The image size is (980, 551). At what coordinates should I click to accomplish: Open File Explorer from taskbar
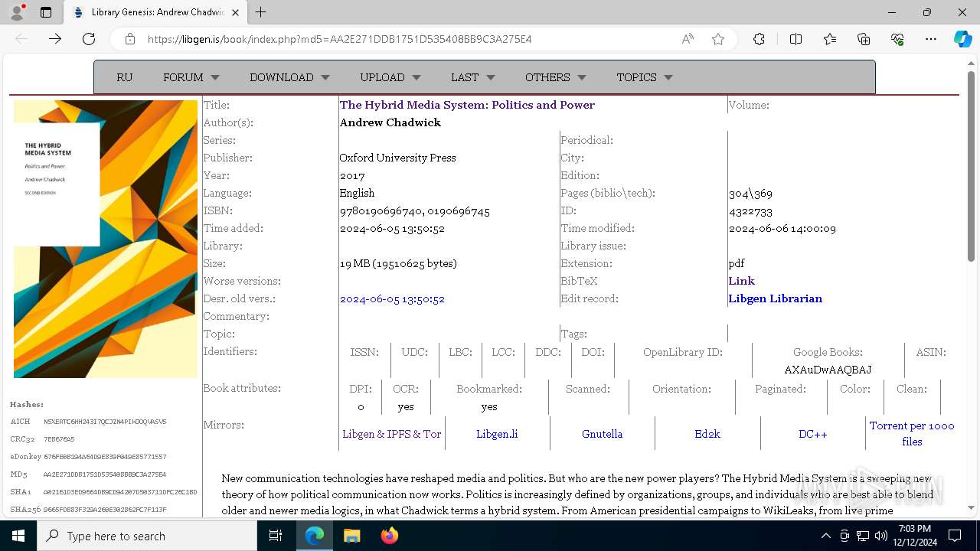[351, 536]
